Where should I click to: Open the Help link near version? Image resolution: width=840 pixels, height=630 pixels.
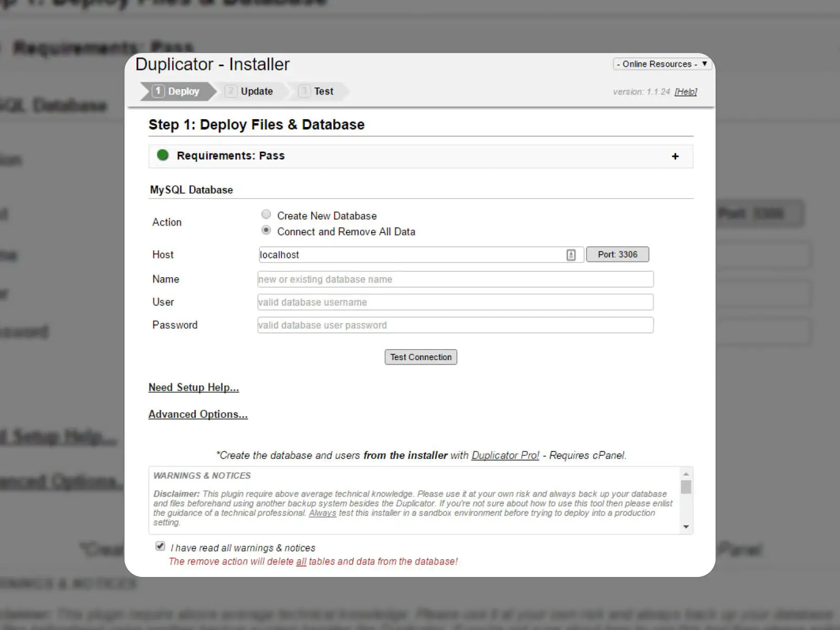click(x=686, y=92)
